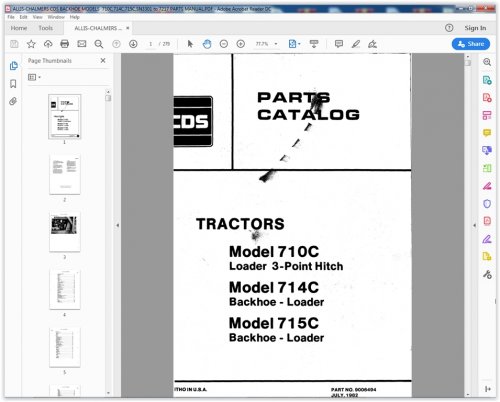The image size is (500, 402).
Task: Click the blue Share button
Action: point(471,44)
